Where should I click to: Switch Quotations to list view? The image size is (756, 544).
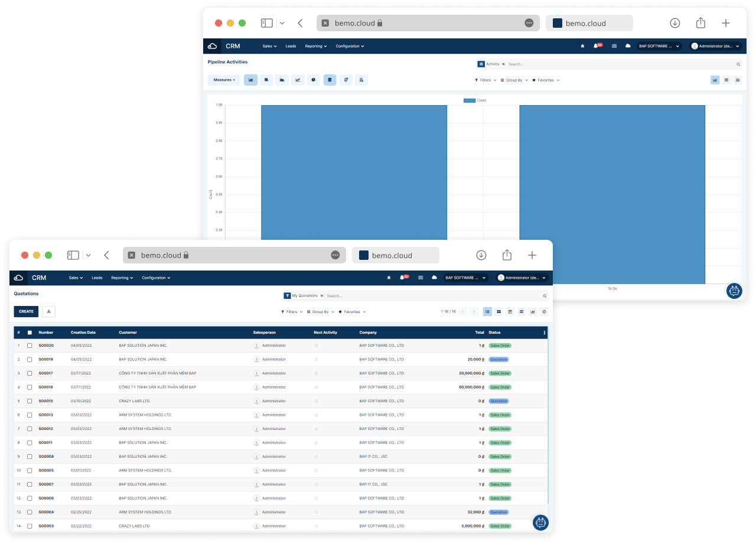coord(488,311)
